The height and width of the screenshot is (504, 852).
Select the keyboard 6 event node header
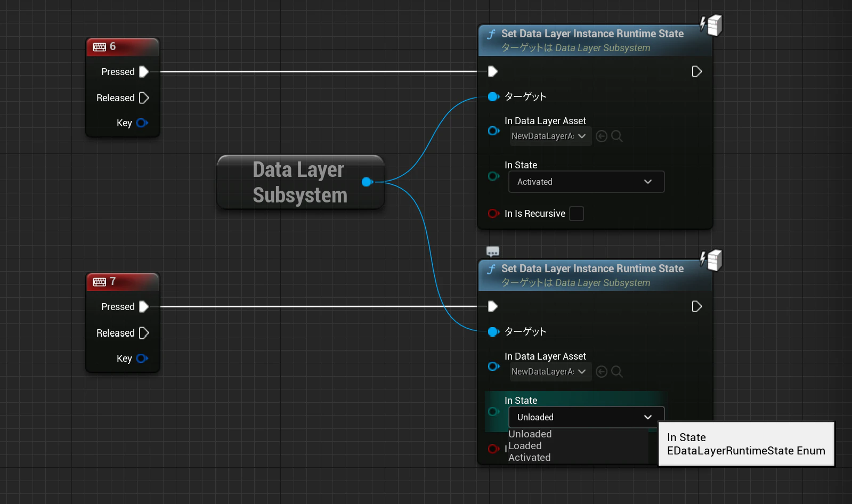point(123,47)
